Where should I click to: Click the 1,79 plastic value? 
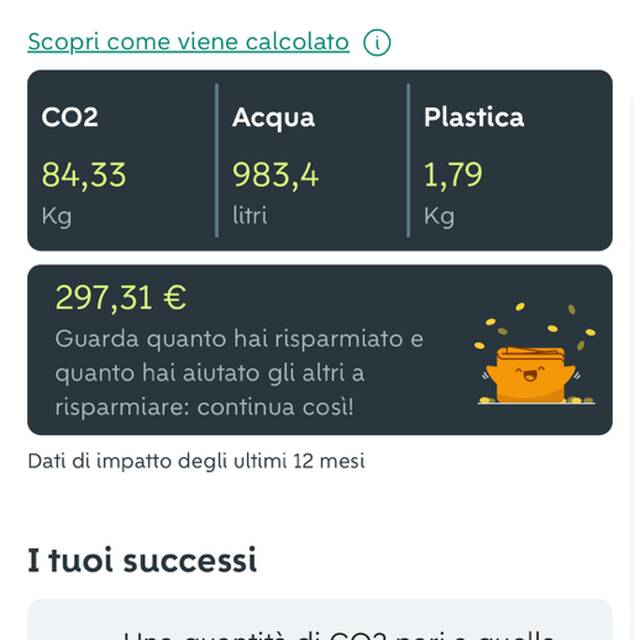click(x=453, y=175)
